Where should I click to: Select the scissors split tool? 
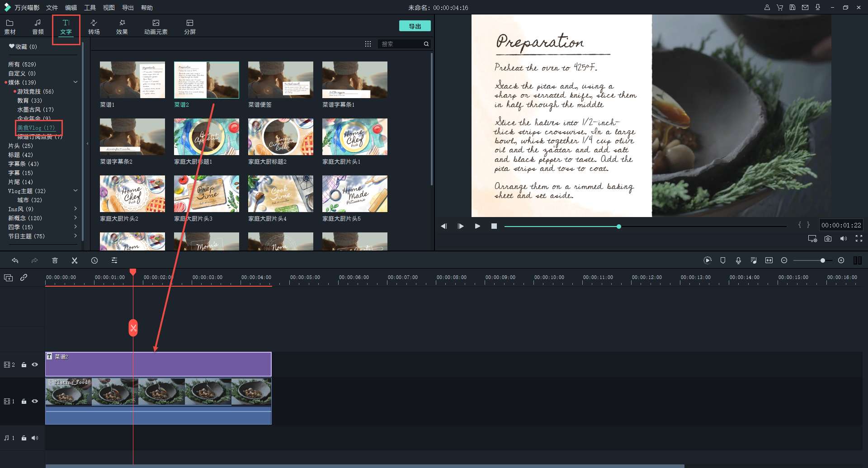point(75,260)
